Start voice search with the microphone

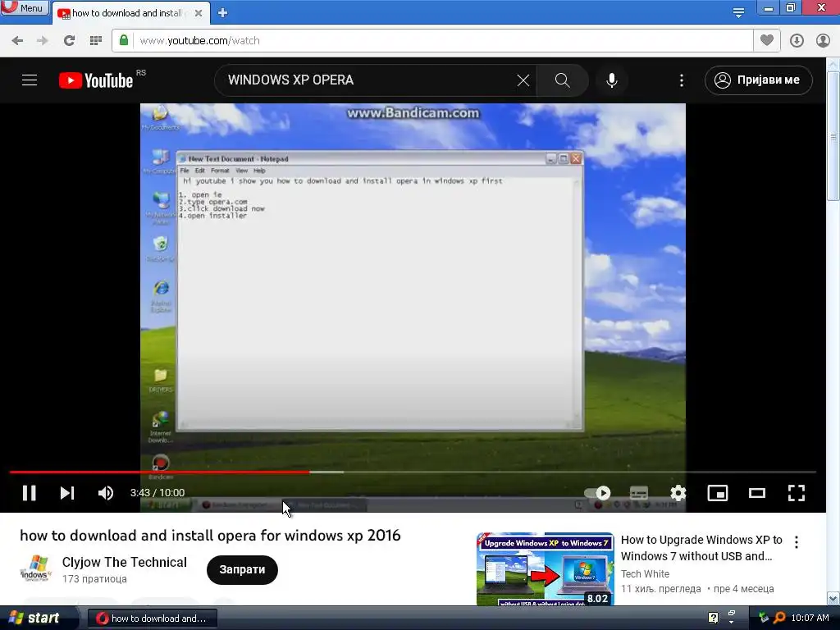[x=611, y=80]
